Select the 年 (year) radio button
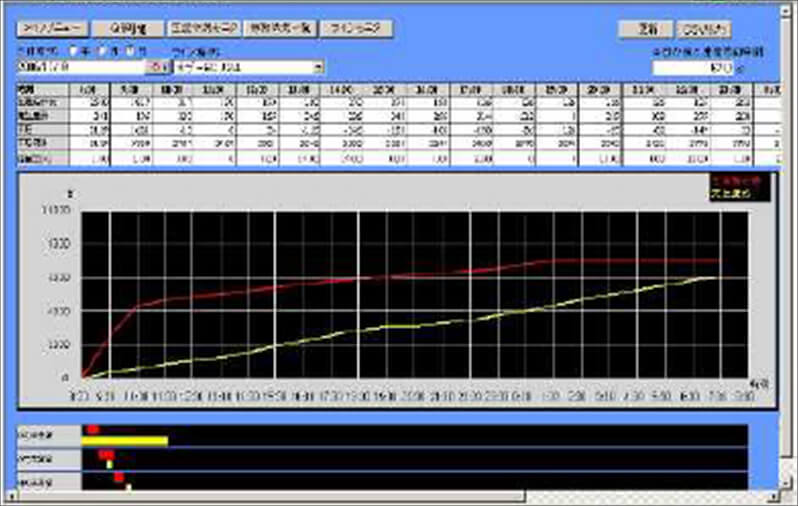The image size is (798, 506). [76, 52]
